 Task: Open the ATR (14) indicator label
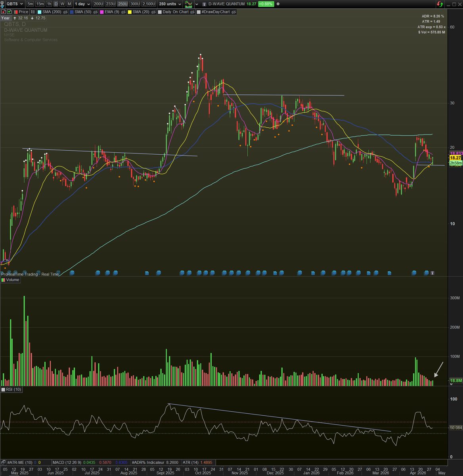[191, 462]
